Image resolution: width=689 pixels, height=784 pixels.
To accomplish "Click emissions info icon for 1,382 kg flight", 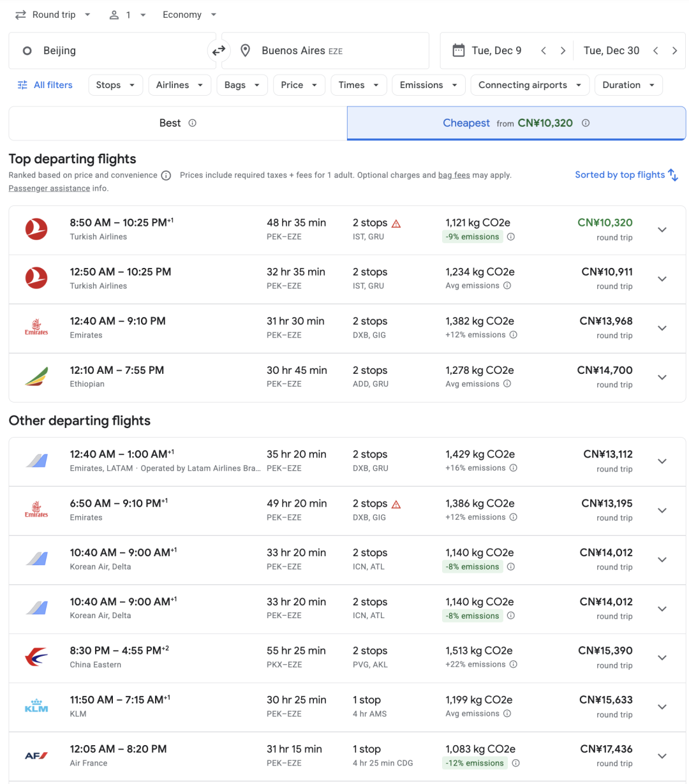I will click(x=514, y=335).
